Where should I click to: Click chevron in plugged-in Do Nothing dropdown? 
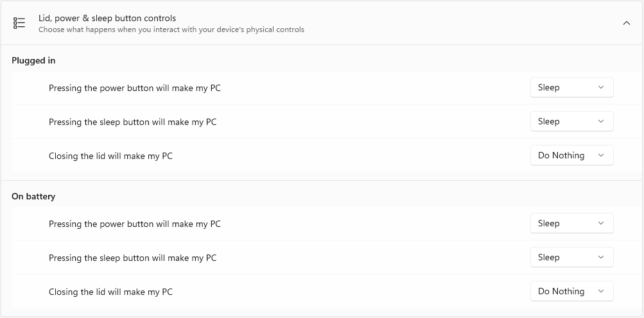[x=601, y=156]
